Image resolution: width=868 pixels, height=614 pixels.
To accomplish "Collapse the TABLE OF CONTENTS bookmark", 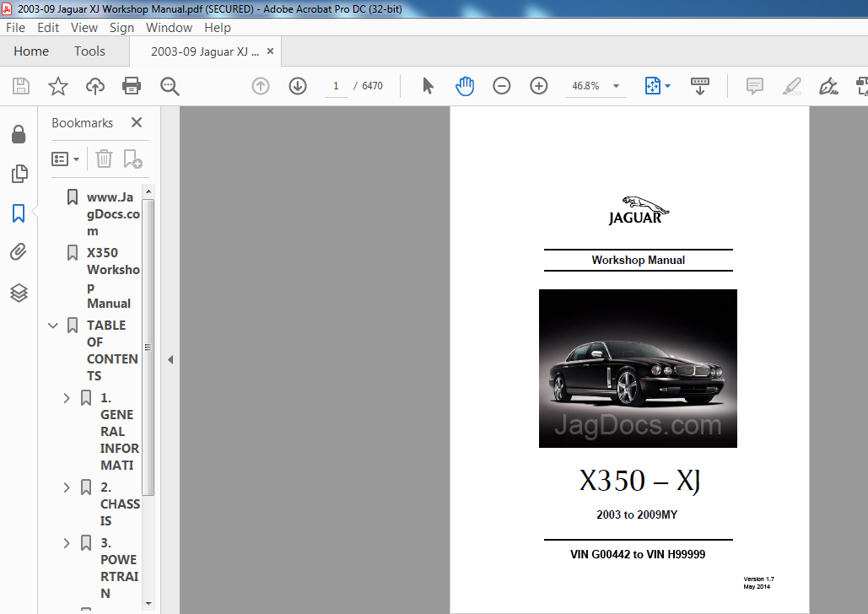I will tap(53, 326).
